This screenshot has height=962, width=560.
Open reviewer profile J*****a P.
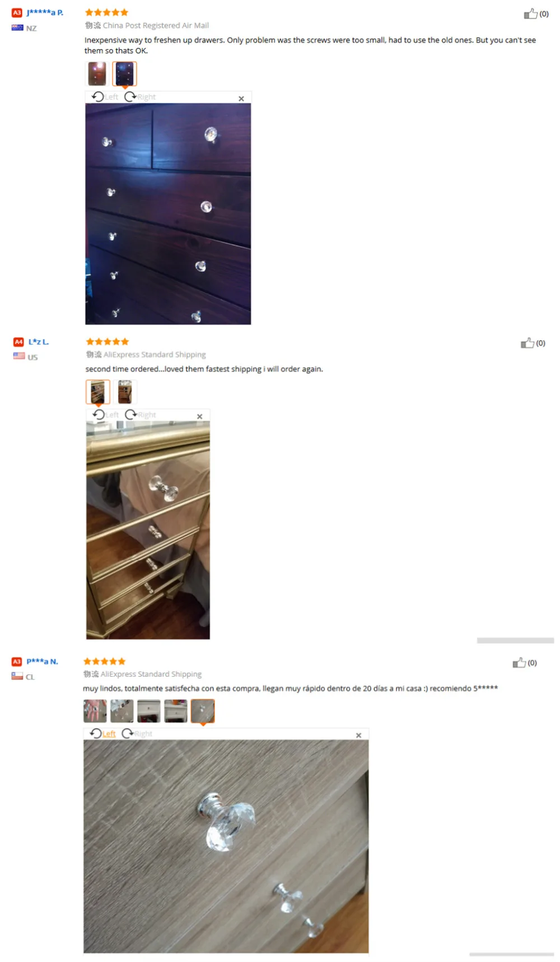point(45,12)
